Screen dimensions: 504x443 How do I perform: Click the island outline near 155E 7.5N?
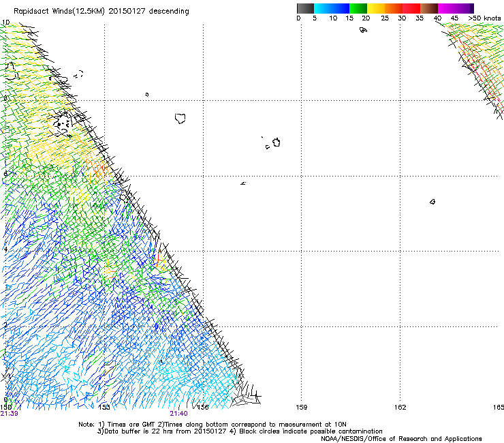coord(180,119)
